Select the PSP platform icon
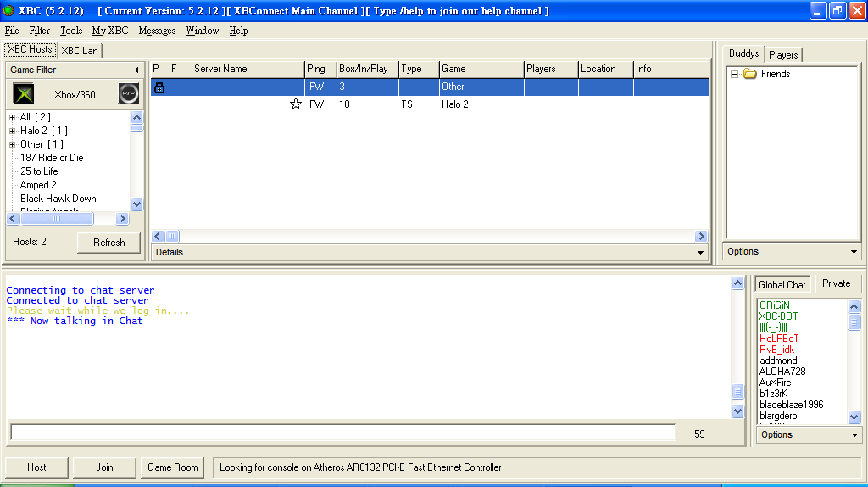The image size is (868, 487). pyautogui.click(x=128, y=94)
